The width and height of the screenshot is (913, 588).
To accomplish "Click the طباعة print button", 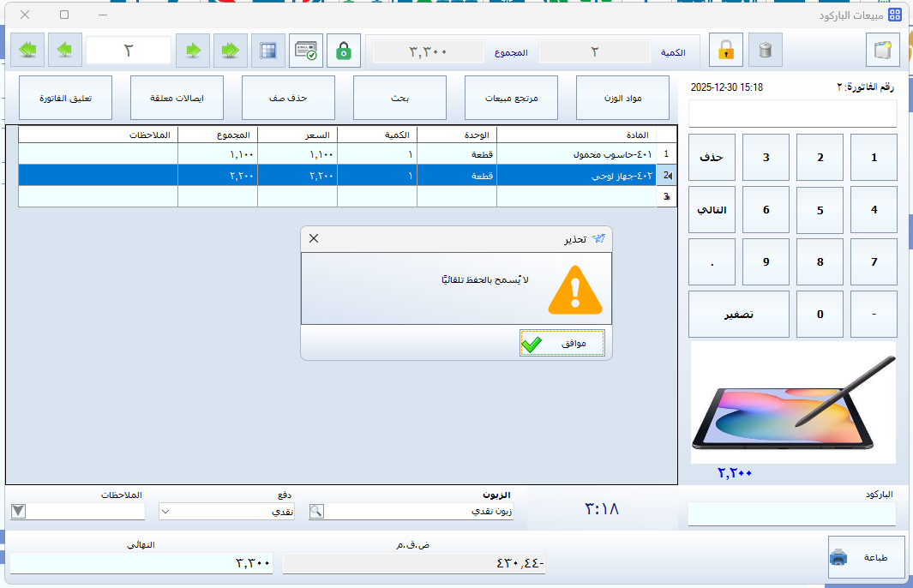I will pyautogui.click(x=865, y=557).
